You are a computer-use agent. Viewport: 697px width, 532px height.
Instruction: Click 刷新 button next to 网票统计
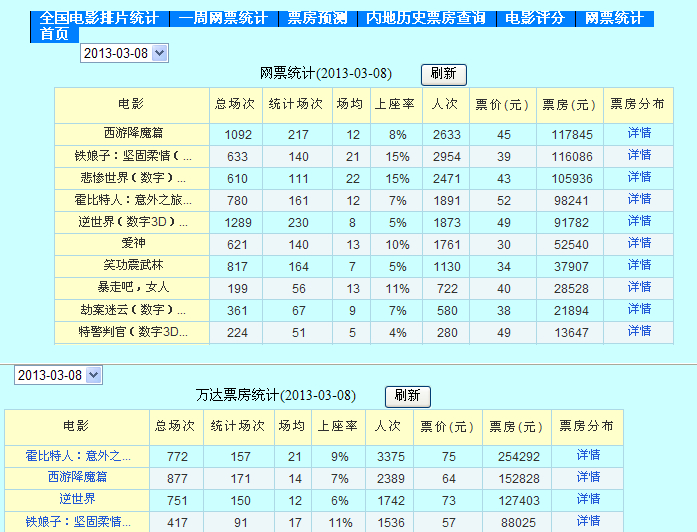click(x=444, y=74)
